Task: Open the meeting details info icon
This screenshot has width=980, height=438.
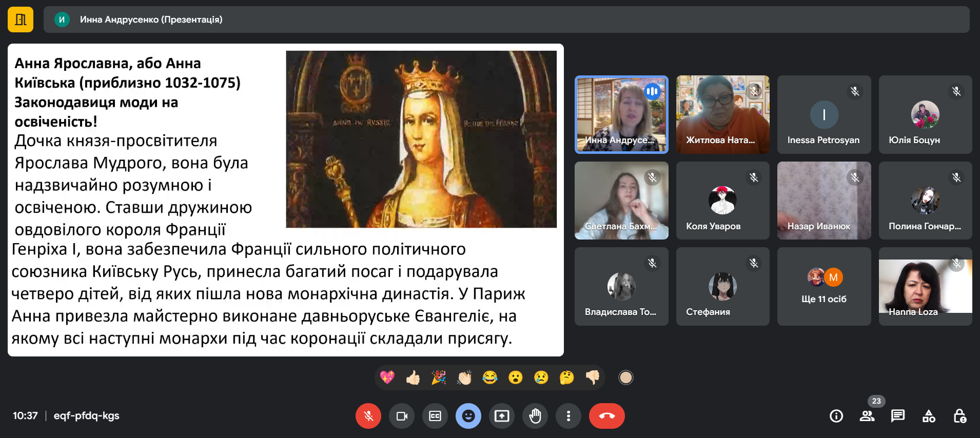Action: coord(836,416)
